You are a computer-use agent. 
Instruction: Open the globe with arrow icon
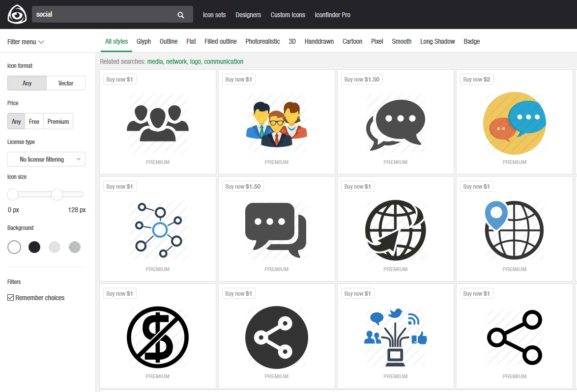(x=396, y=230)
